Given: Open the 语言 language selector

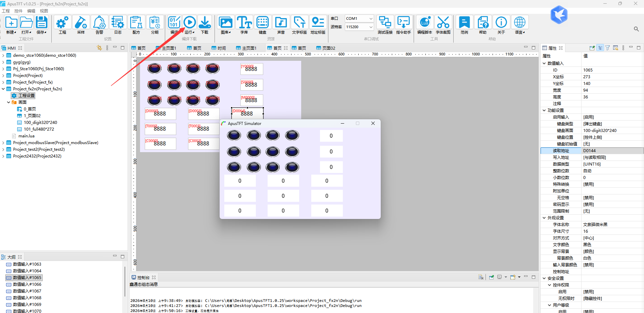Looking at the screenshot, I should 520,25.
